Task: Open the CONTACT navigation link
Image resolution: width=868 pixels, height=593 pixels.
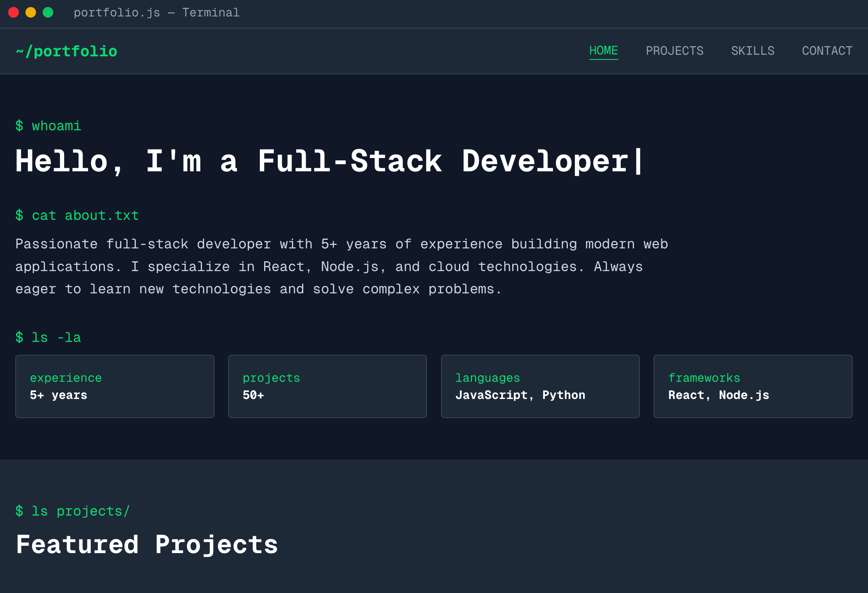Action: click(827, 51)
